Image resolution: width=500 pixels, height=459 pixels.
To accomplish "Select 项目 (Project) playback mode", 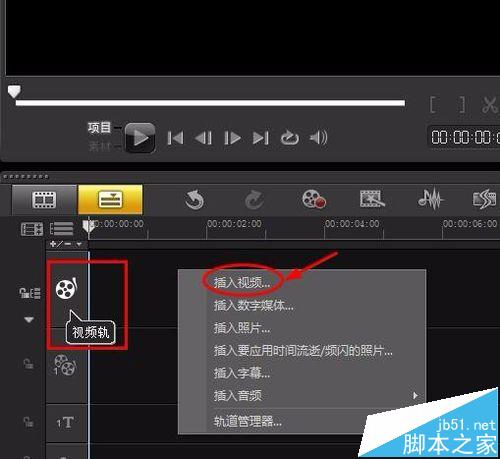I will (99, 127).
